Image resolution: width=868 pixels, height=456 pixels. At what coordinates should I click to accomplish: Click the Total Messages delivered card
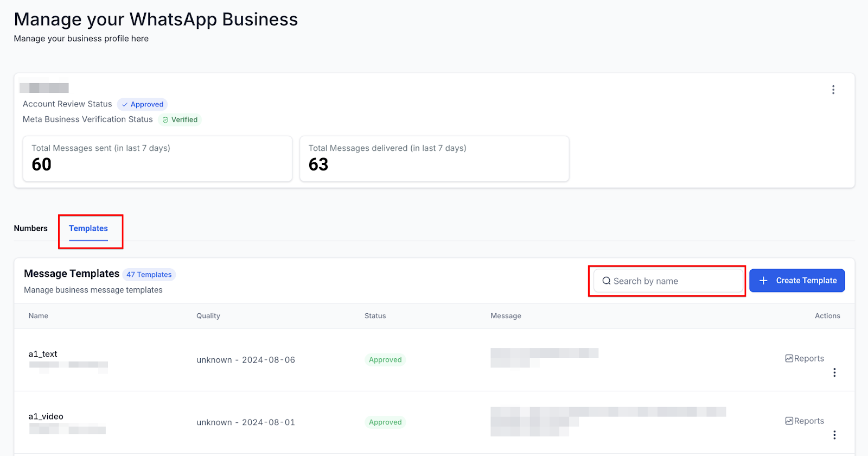(x=435, y=159)
